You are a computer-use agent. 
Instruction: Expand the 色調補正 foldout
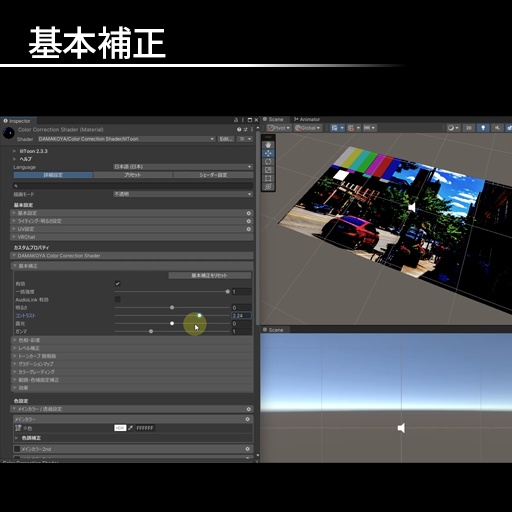16,438
